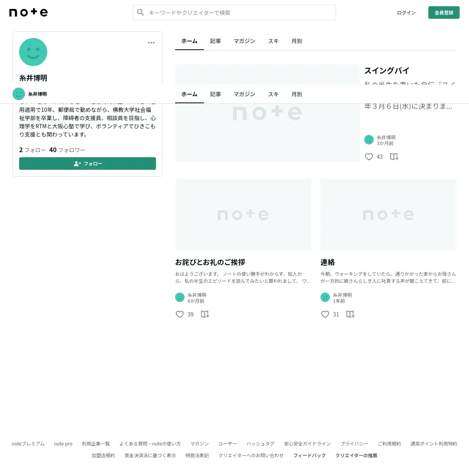This screenshot has height=476, width=469.
Task: Focus the keyword search input field
Action: point(234,13)
